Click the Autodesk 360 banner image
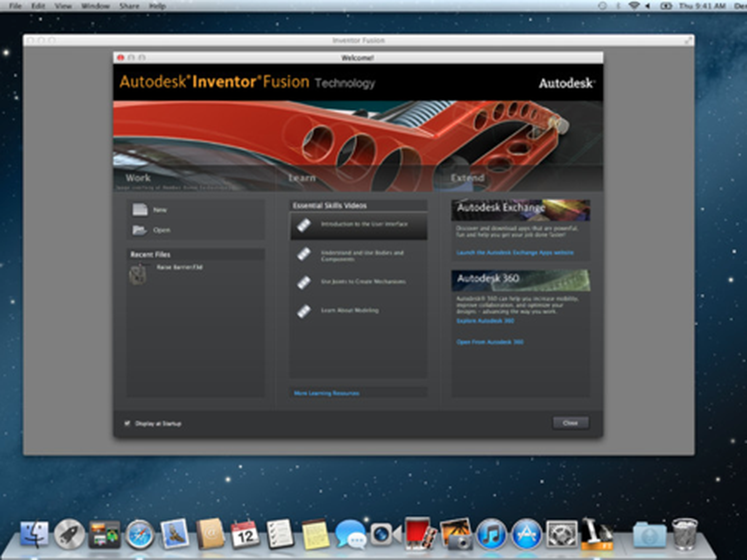This screenshot has width=747, height=560. 520,280
